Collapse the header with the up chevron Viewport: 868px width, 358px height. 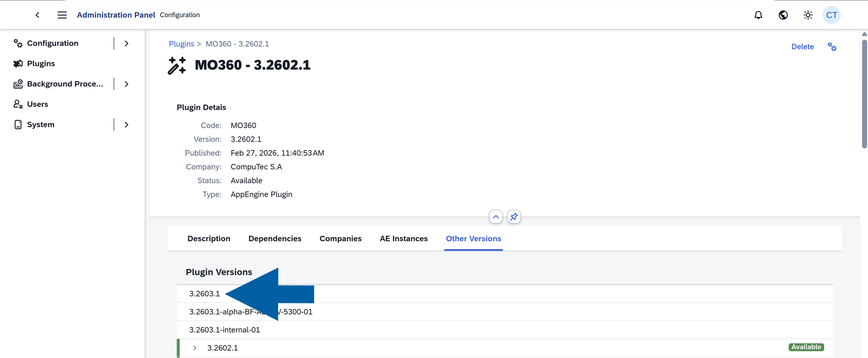tap(496, 217)
